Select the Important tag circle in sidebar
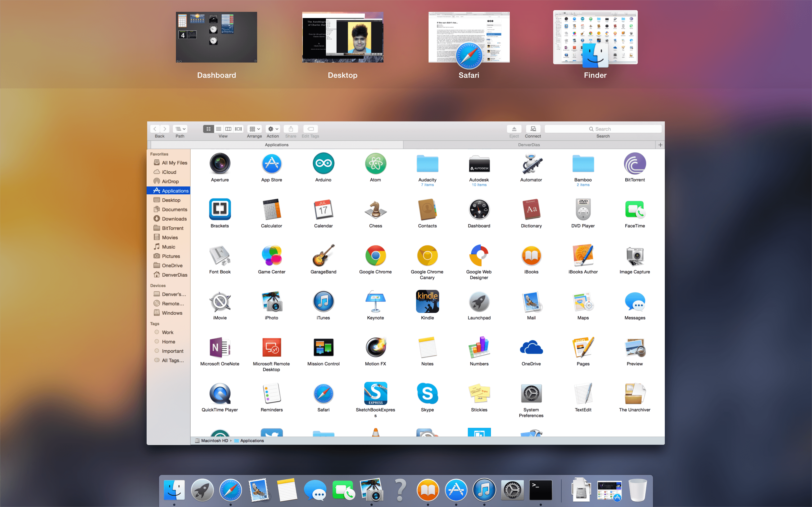 (157, 351)
